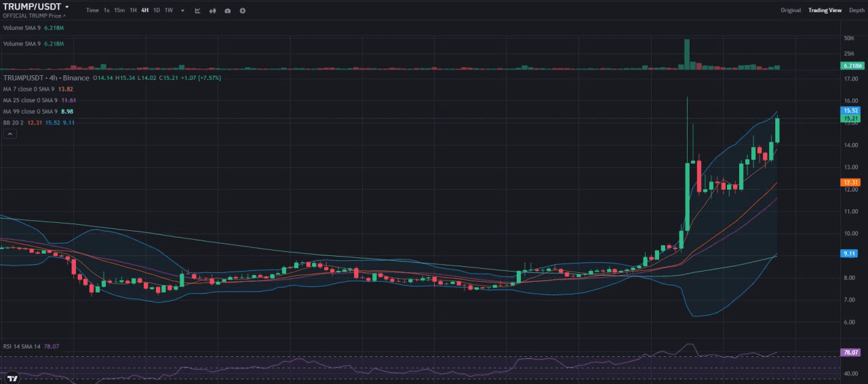Collapse the indicator legend with chevron button
The height and width of the screenshot is (384, 868).
pyautogui.click(x=9, y=134)
